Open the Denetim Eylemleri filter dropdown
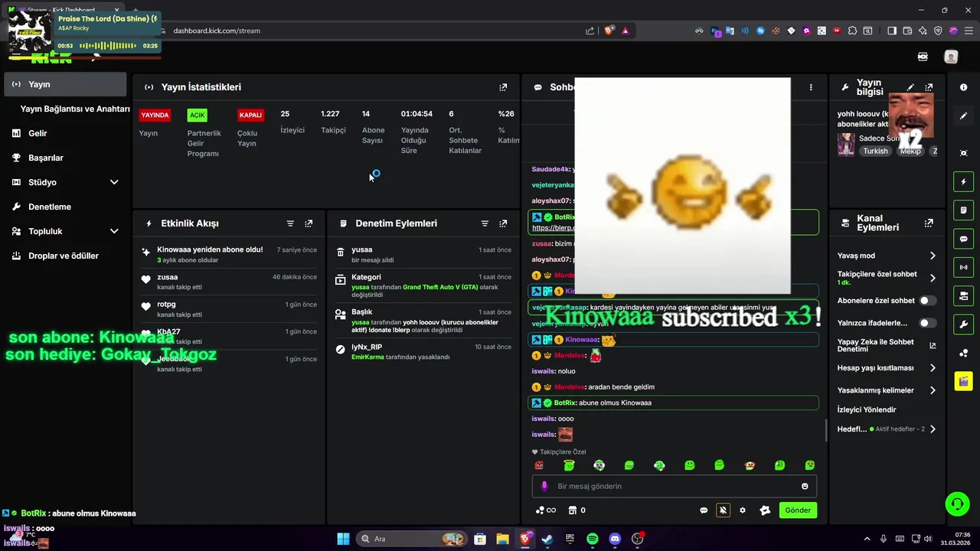The width and height of the screenshot is (980, 551). (x=485, y=223)
